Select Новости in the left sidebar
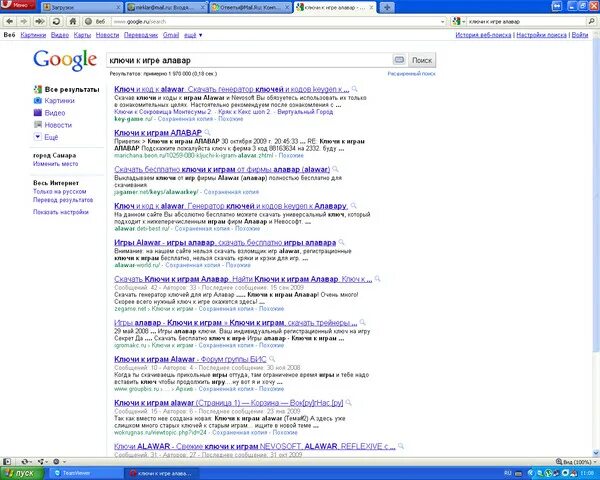 52,125
